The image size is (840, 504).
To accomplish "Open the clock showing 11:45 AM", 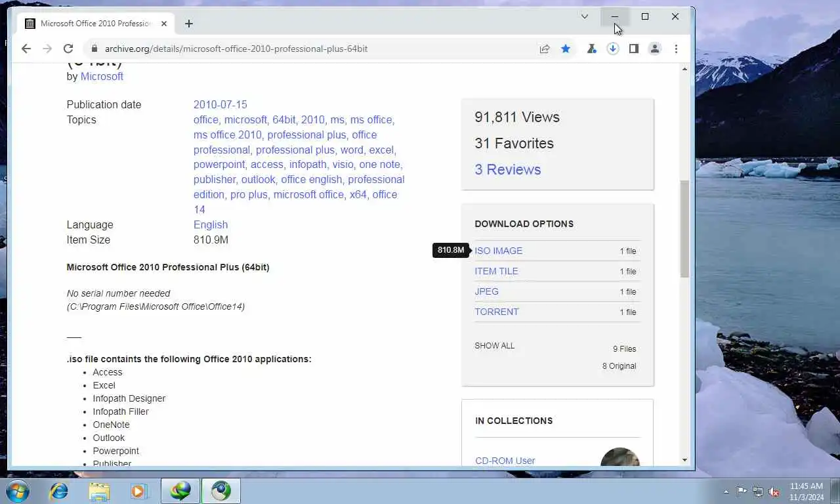I will coord(806,492).
